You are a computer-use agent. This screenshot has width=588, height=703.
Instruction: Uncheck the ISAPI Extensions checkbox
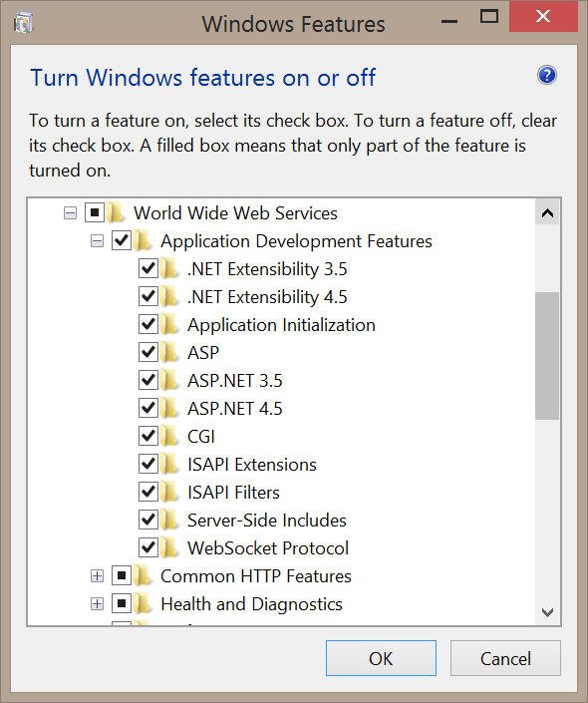coord(148,464)
